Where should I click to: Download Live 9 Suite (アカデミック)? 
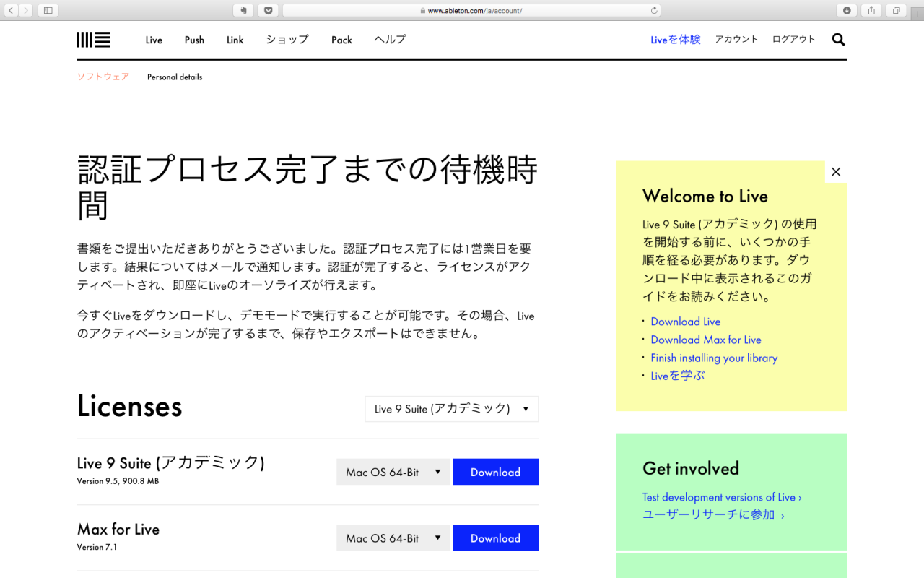[495, 472]
